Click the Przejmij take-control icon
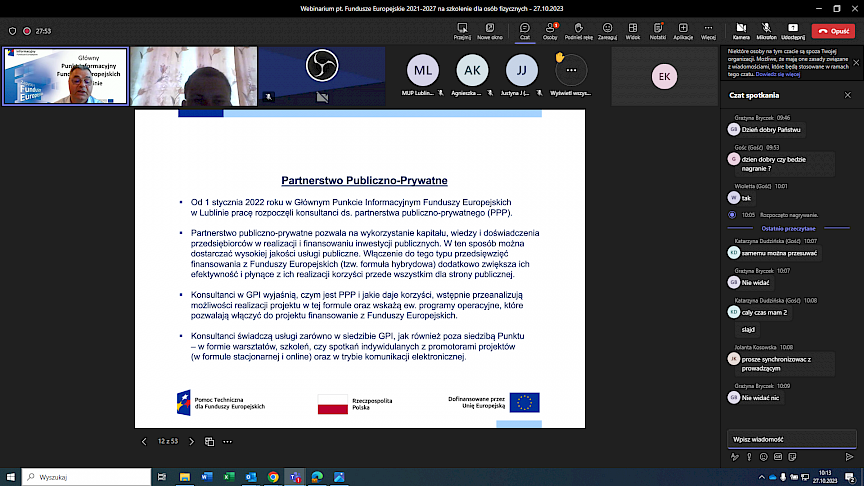Viewport: 864px width, 486px height. [x=462, y=31]
